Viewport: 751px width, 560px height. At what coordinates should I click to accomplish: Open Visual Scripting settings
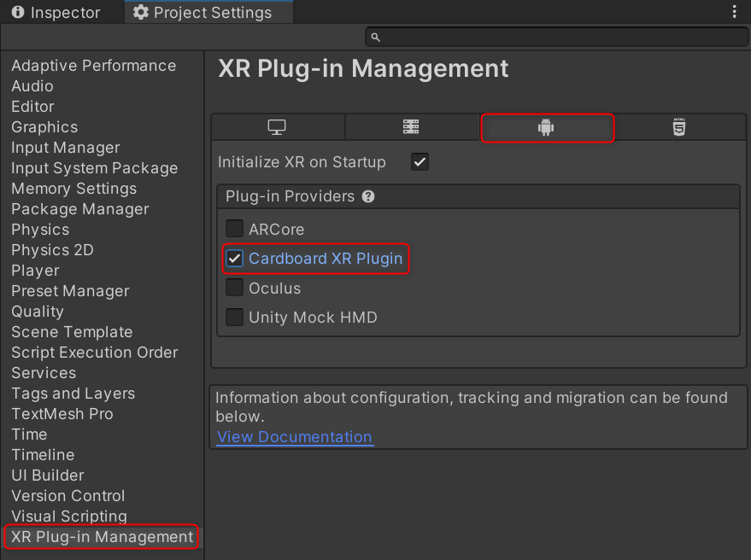(x=69, y=516)
